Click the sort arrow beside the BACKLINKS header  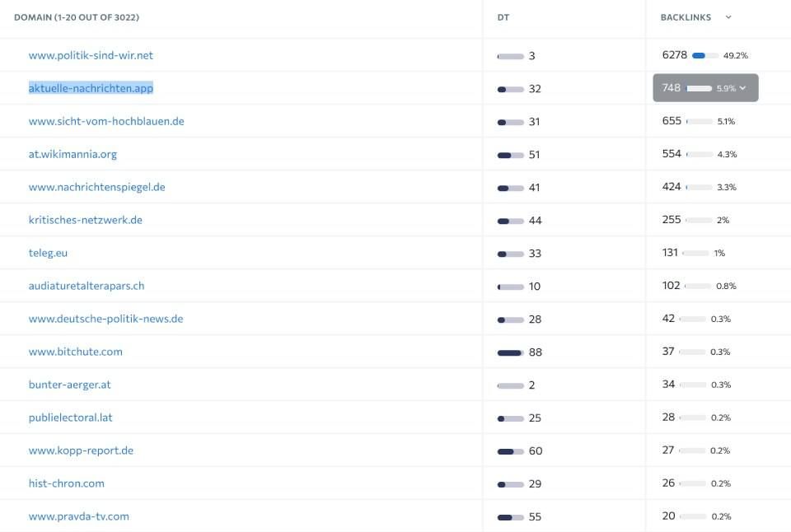click(x=728, y=17)
